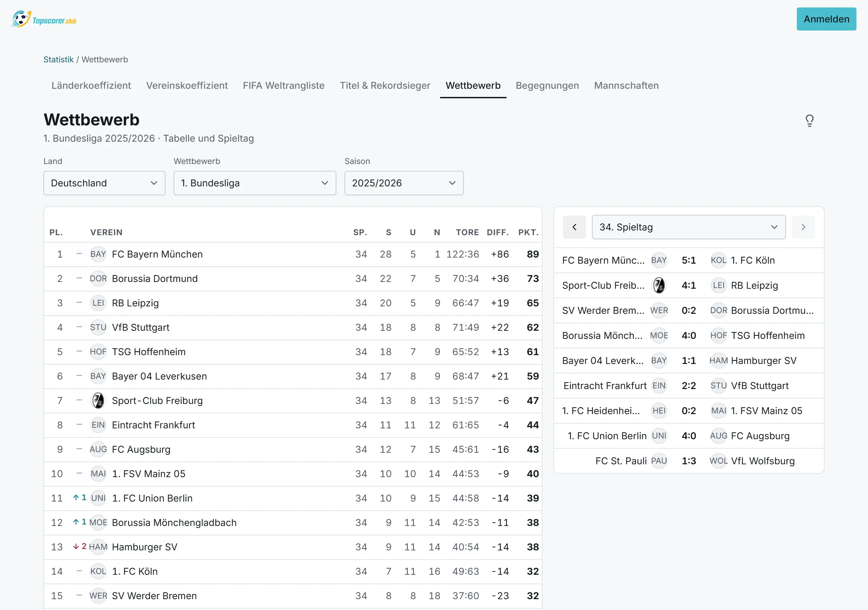Viewport: 868px width, 610px height.
Task: Open Borussia Mönchengladbach team name in table
Action: pos(174,523)
